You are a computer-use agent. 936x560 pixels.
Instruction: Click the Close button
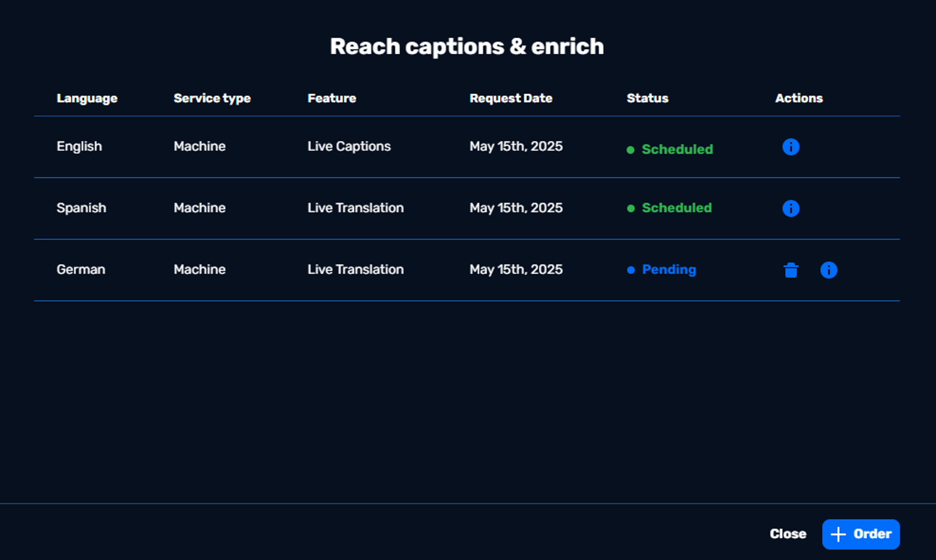tap(788, 534)
